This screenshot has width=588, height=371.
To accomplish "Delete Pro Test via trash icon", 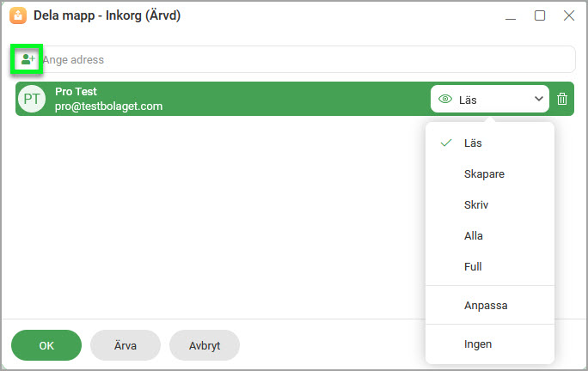I will tap(561, 99).
